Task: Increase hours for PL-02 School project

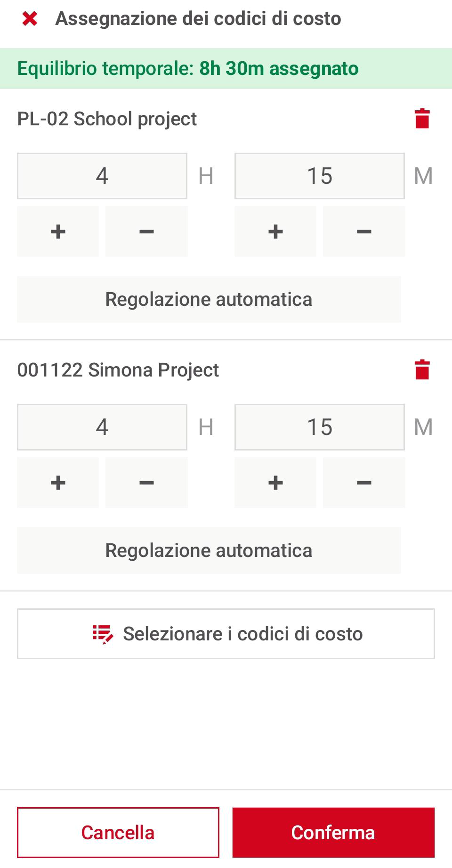Action: [x=58, y=231]
